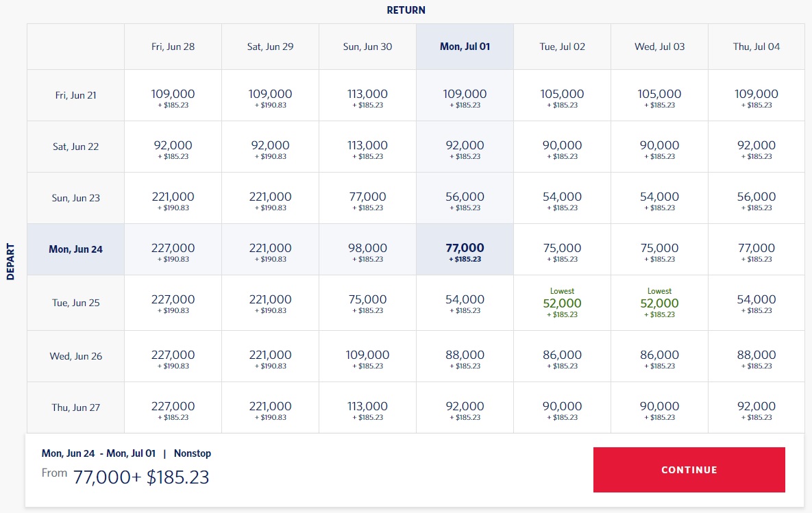812x513 pixels.
Task: Select 109,000 fare departing Jun 26 returning Jun 30
Action: [367, 357]
